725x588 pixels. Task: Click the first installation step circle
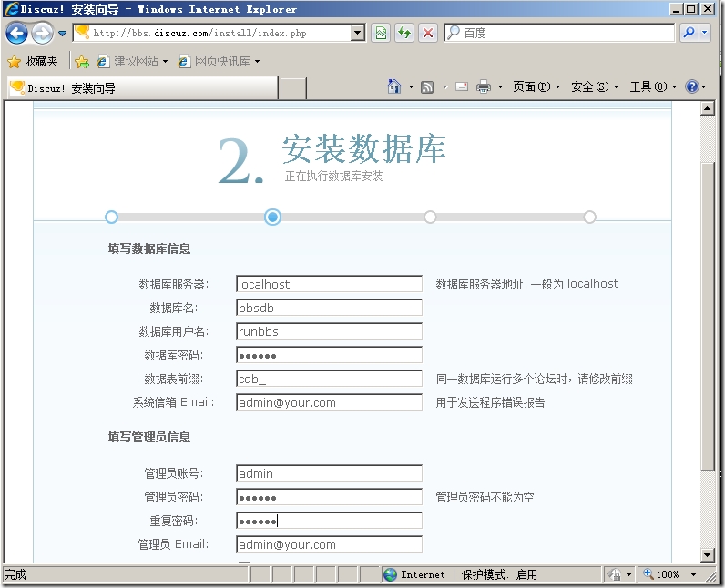coord(111,218)
